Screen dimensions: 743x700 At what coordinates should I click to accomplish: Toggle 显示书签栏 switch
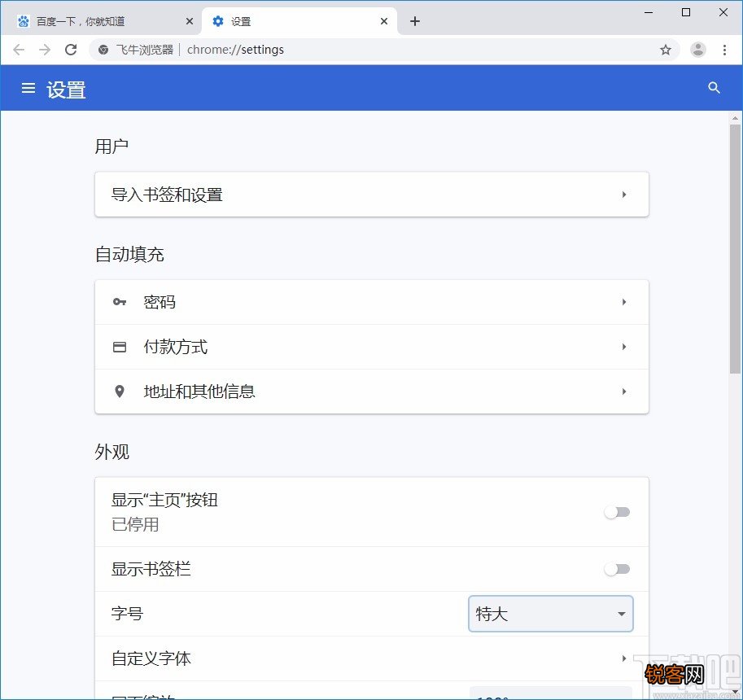[x=617, y=569]
